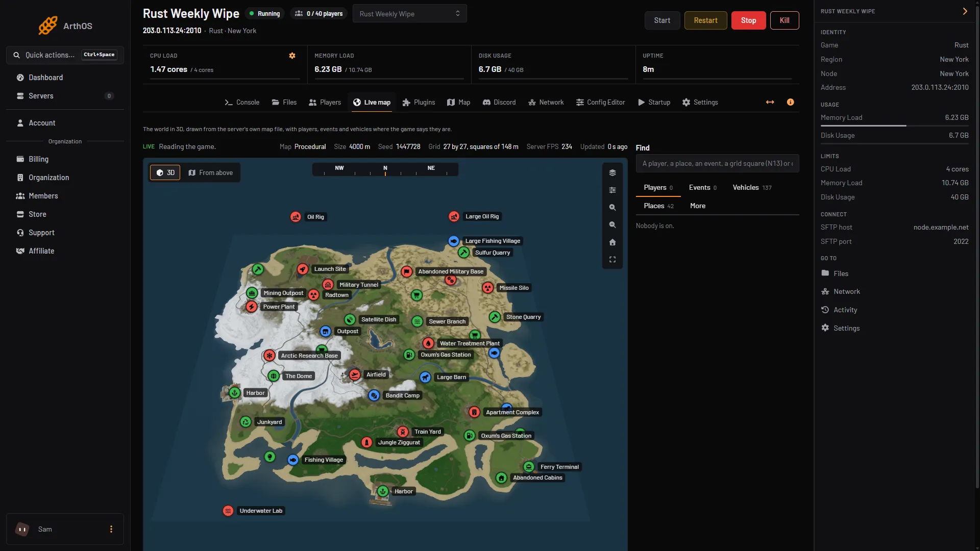Open map display options sliders icon
Viewport: 980px width, 551px height.
coord(612,190)
